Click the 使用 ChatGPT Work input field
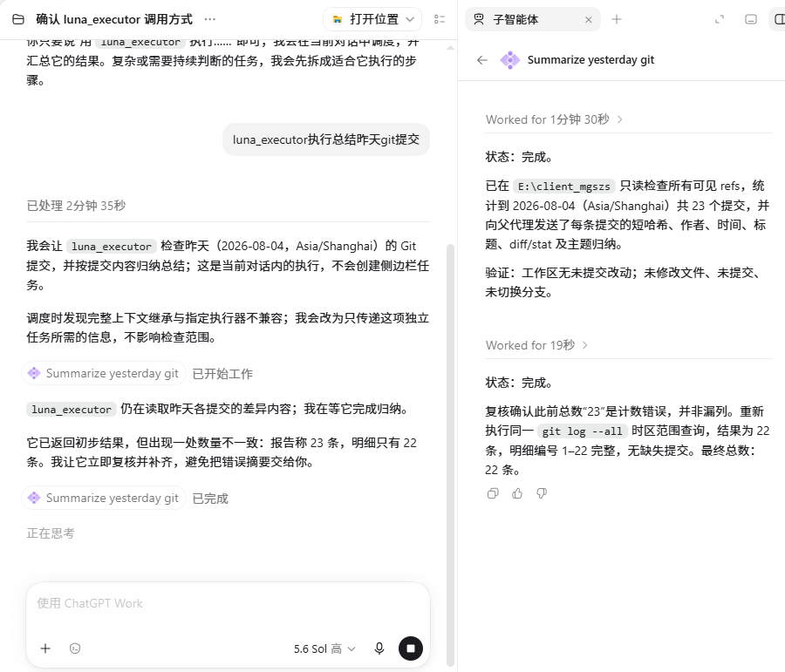This screenshot has height=672, width=785. [x=228, y=603]
